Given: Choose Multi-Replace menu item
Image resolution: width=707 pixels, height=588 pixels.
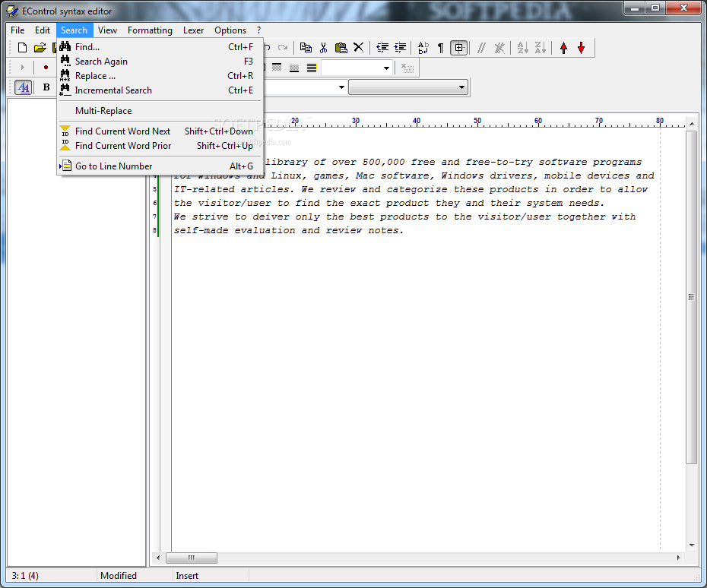Looking at the screenshot, I should pyautogui.click(x=160, y=111).
